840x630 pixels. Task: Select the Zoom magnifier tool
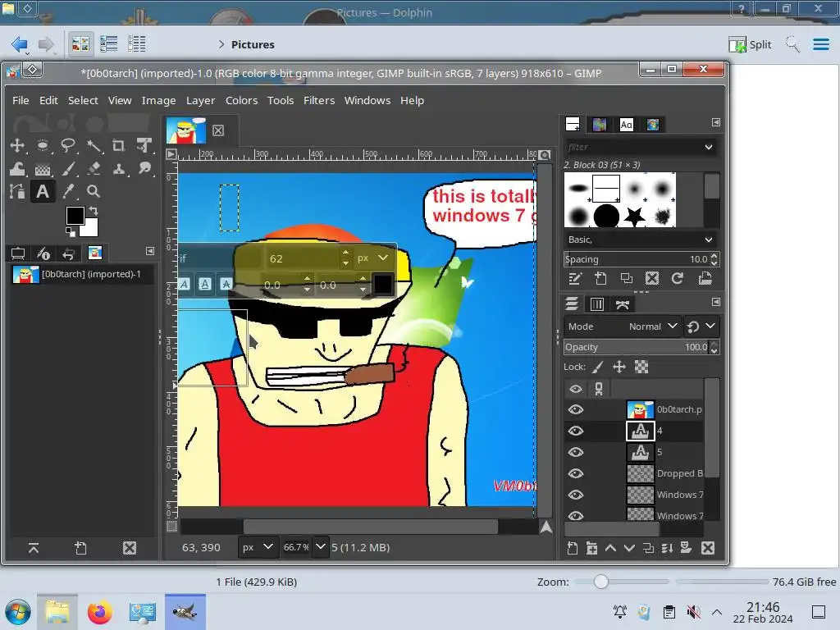point(94,192)
